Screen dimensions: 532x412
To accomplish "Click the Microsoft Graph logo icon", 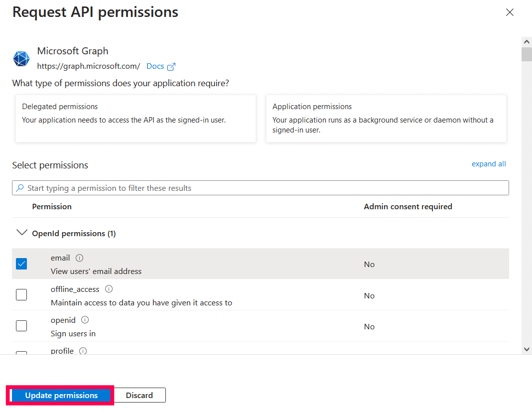I will [x=21, y=58].
